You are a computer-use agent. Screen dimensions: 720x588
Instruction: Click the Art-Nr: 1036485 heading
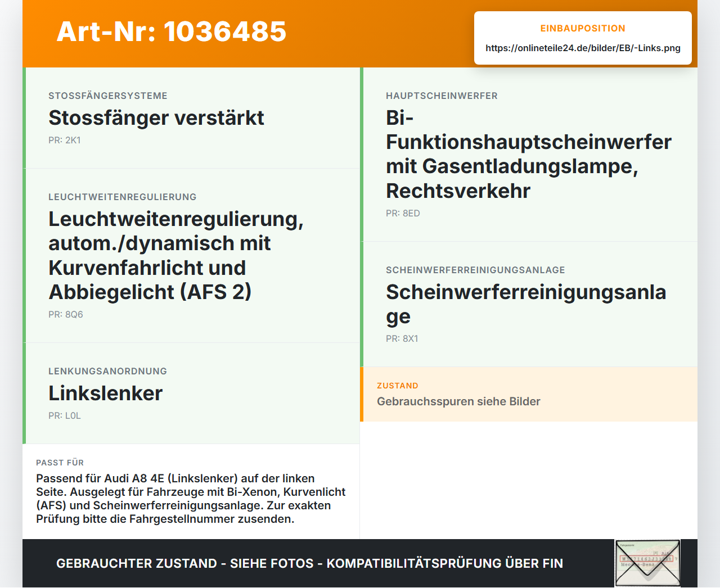coord(172,31)
